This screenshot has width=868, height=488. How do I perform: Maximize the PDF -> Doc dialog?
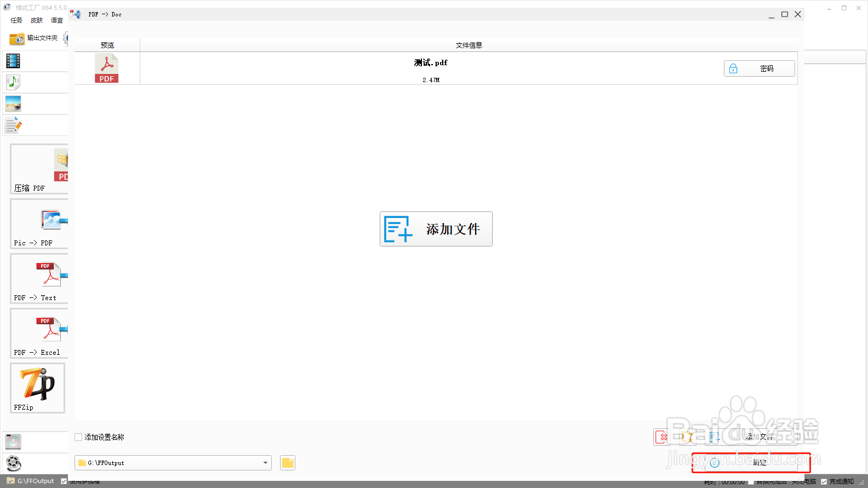point(785,14)
